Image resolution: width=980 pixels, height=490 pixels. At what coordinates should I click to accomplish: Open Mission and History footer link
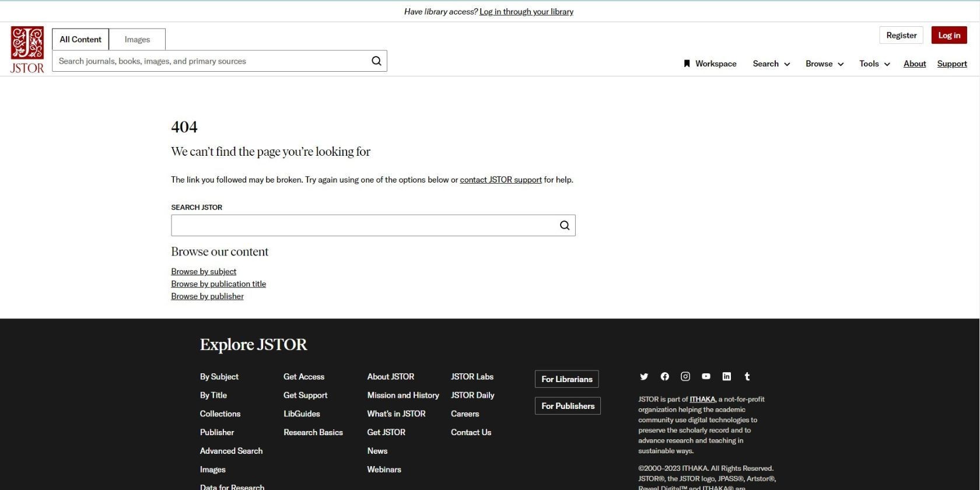[403, 395]
